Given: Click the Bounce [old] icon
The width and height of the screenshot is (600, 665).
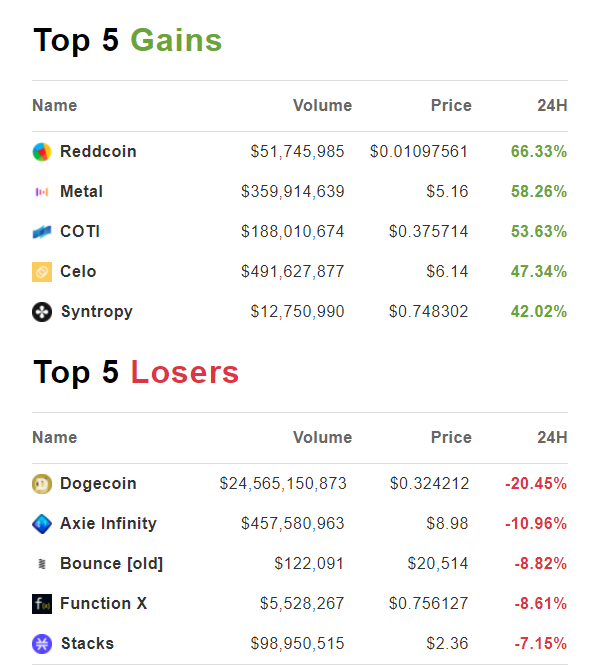Looking at the screenshot, I should [x=42, y=564].
